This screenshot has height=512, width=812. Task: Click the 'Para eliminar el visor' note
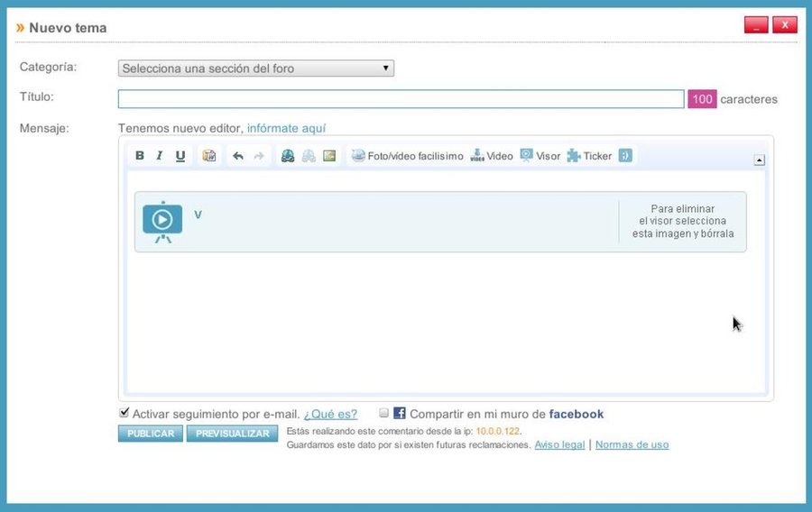click(x=683, y=222)
